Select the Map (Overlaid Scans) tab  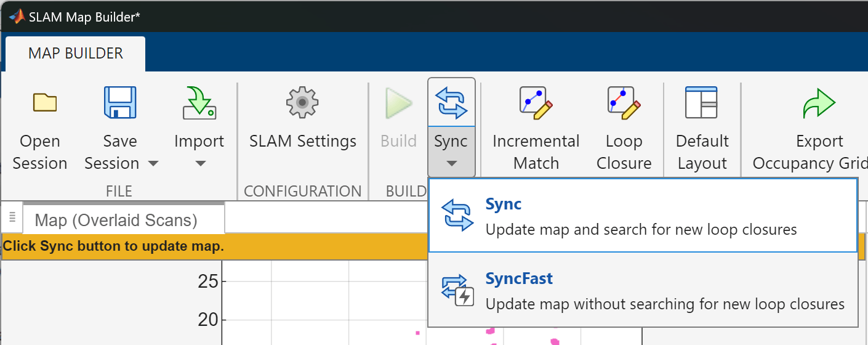tap(116, 220)
